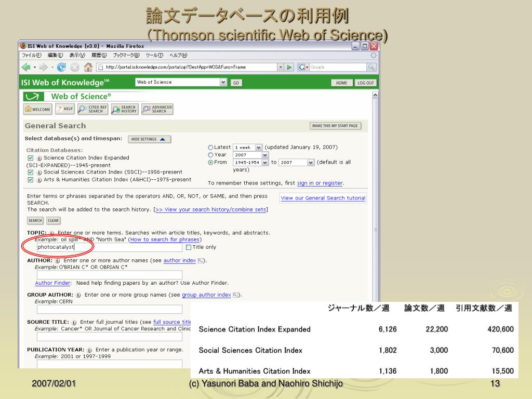Click the Web of Science logo icon
Image resolution: width=532 pixels, height=399 pixels.
[x=33, y=97]
